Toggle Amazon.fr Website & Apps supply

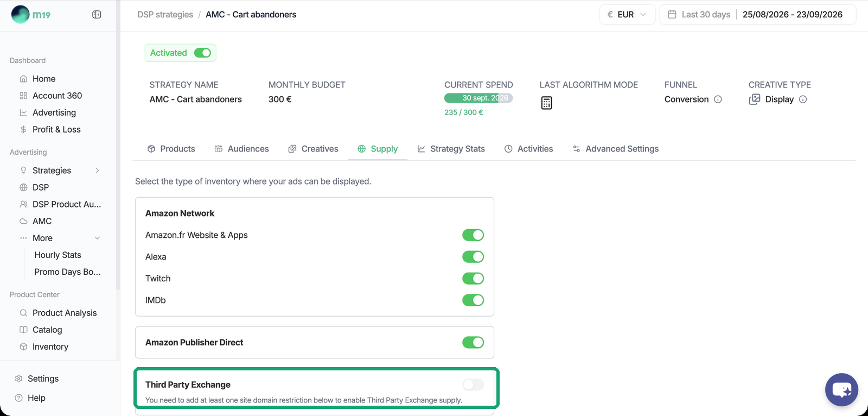point(473,235)
